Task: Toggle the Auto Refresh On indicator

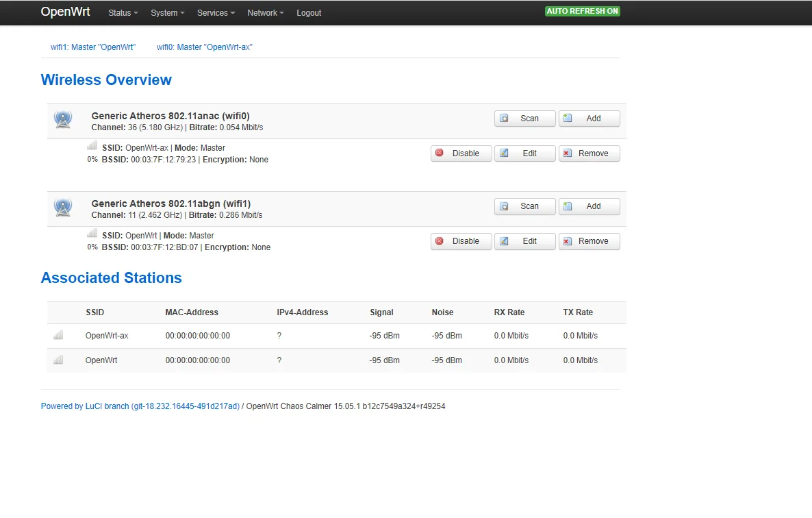Action: tap(582, 12)
